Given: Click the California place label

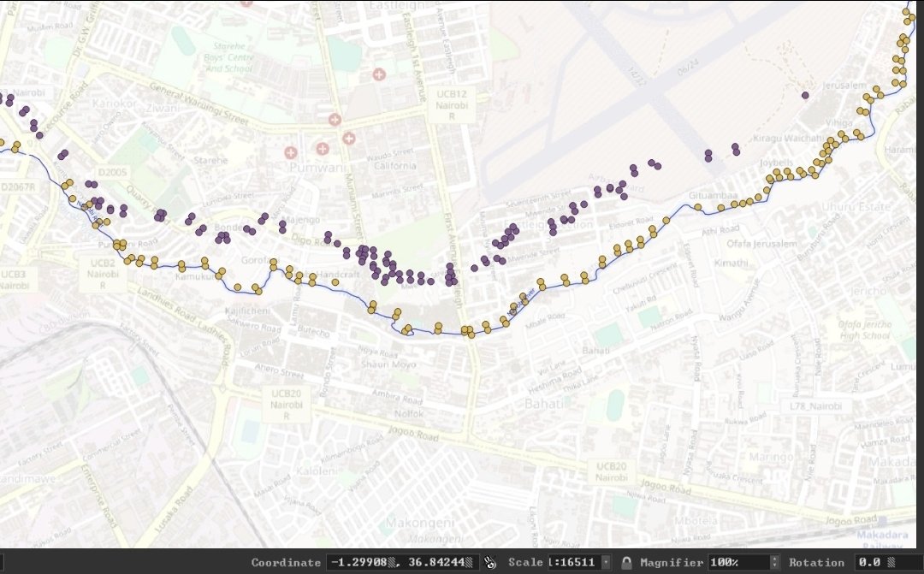Looking at the screenshot, I should [394, 166].
